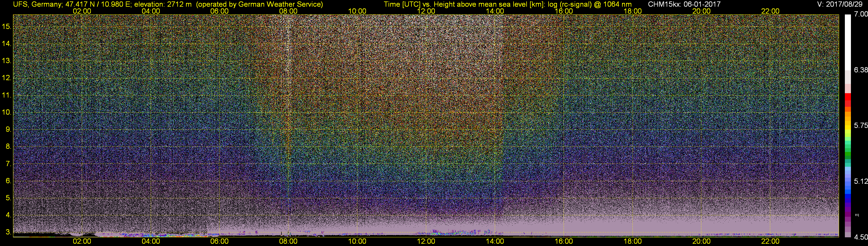Click the "4.50" color scale label
868x246 pixels.
(x=861, y=237)
